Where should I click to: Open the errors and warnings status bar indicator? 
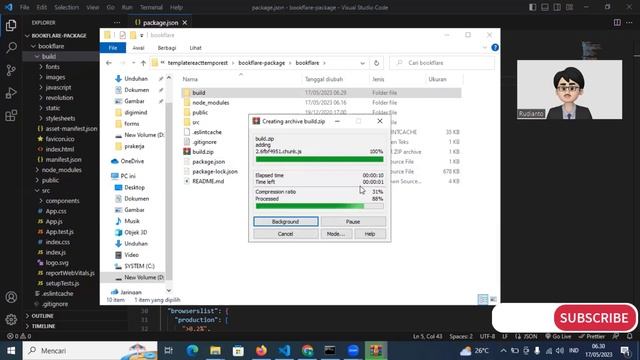pos(19,336)
